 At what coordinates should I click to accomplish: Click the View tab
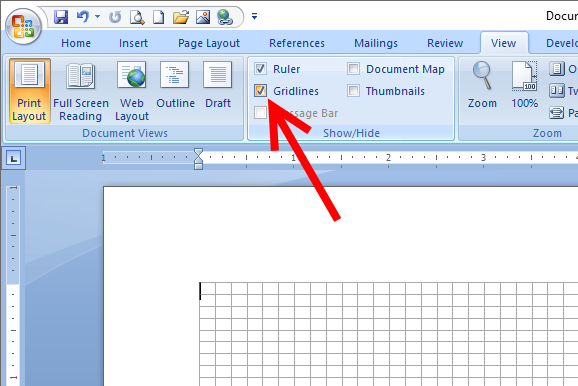(x=504, y=43)
